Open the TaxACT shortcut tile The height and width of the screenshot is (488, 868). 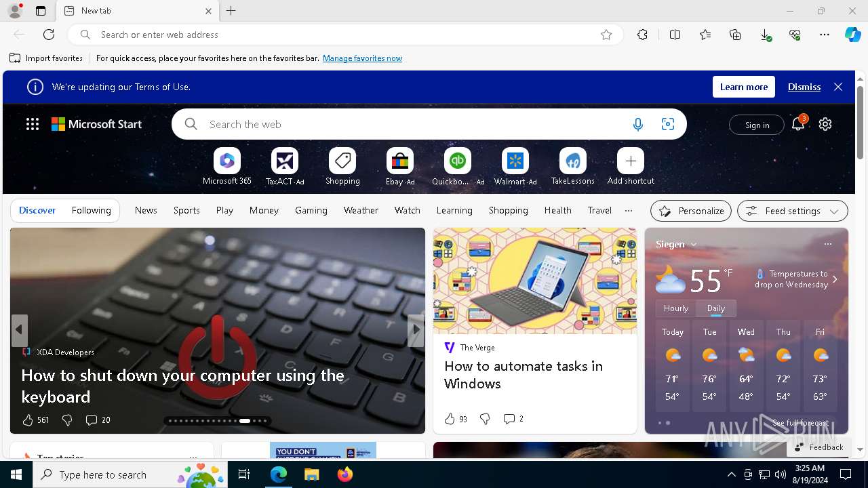click(x=285, y=161)
